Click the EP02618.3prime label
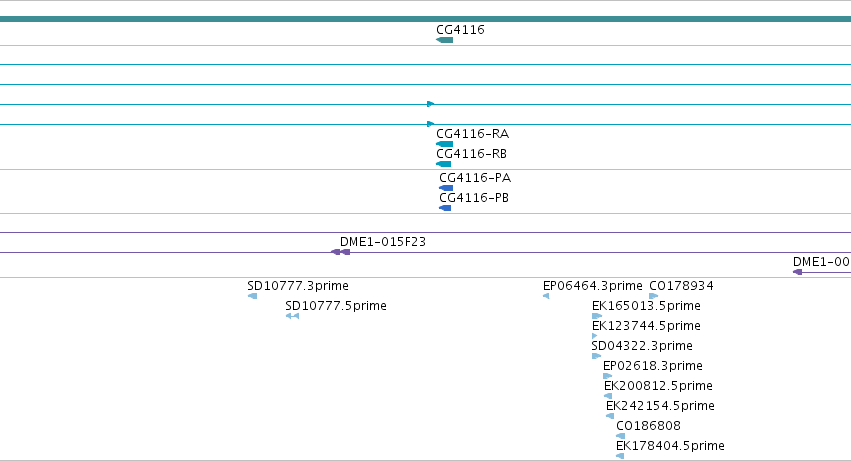Screen dimensions: 851x461 653,367
